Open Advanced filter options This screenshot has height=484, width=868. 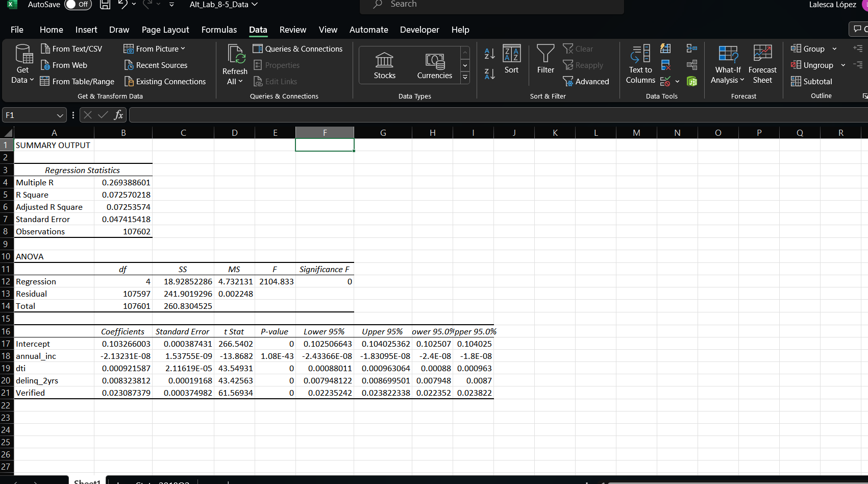[586, 81]
